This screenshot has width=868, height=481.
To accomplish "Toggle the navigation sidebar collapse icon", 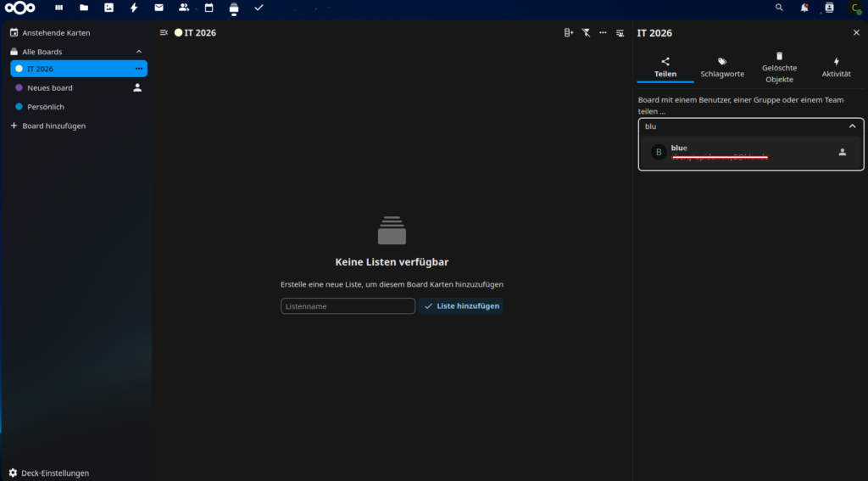I will [x=164, y=32].
